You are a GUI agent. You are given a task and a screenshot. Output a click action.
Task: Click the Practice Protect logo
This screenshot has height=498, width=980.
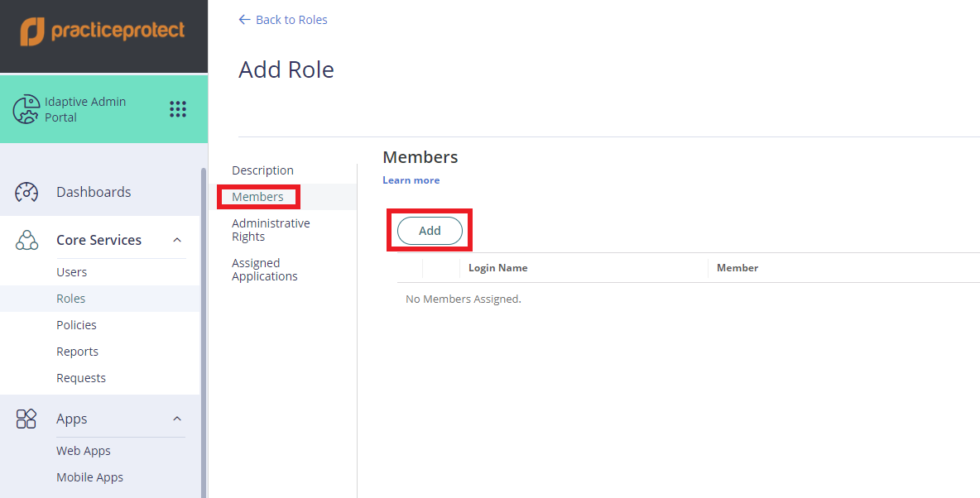click(x=103, y=31)
